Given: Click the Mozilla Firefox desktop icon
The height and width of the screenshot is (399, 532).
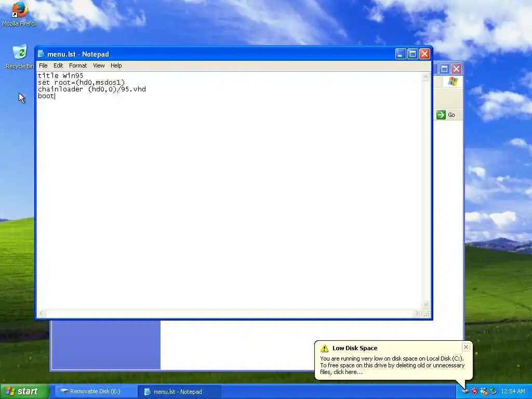Looking at the screenshot, I should 20,14.
